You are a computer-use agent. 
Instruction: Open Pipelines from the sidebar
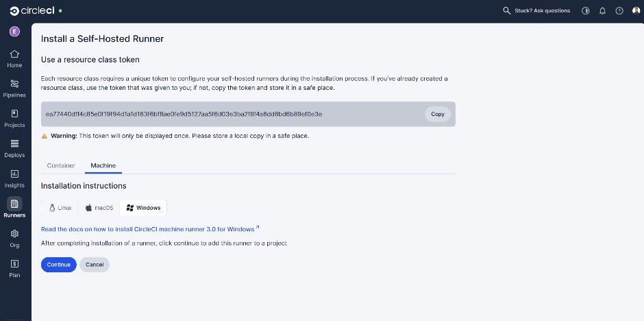[x=14, y=88]
